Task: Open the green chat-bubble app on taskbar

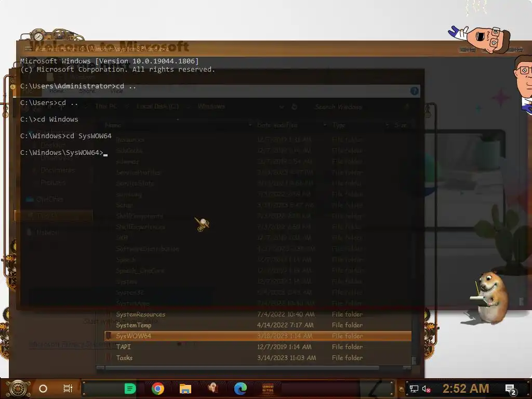Action: coord(130,389)
